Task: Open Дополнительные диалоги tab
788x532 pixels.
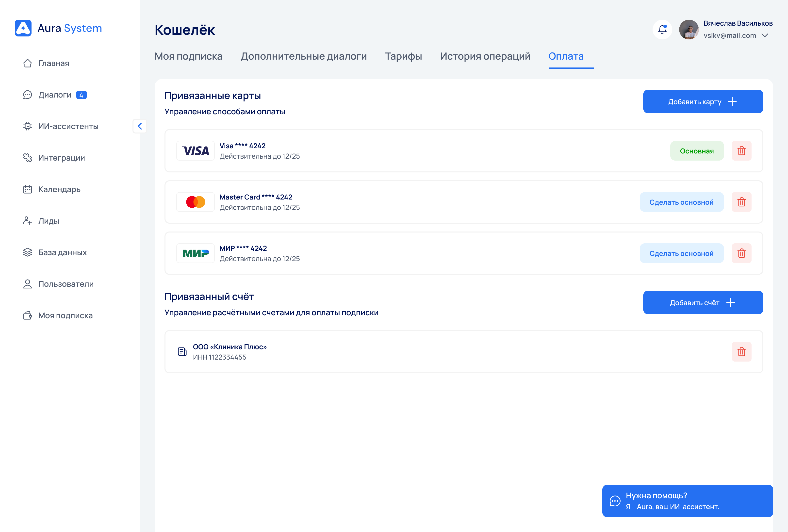Action: click(303, 56)
